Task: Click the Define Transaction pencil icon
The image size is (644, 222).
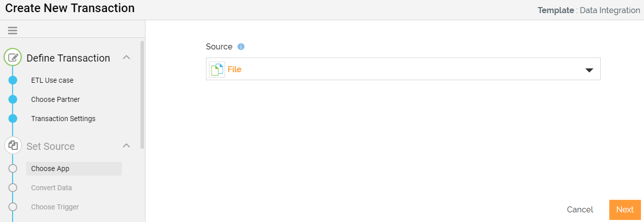Action: pos(13,58)
